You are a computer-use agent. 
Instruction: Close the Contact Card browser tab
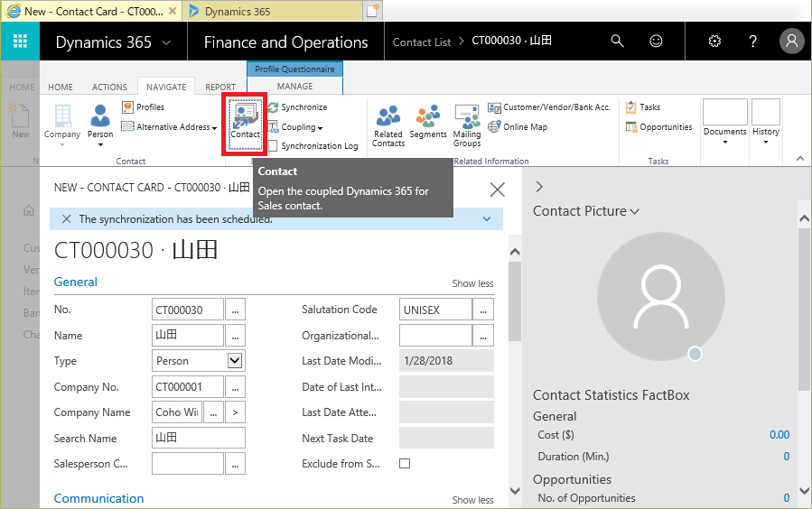pyautogui.click(x=173, y=11)
